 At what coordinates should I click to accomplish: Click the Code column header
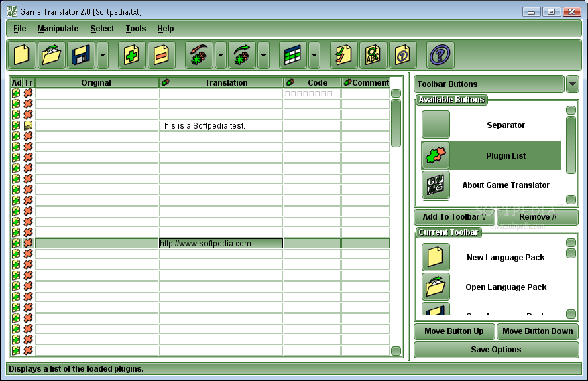click(x=312, y=83)
